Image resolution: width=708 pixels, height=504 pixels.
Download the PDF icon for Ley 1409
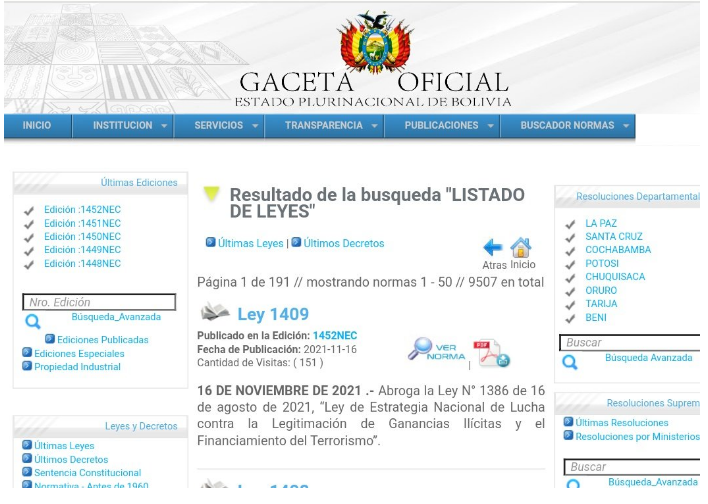point(491,353)
